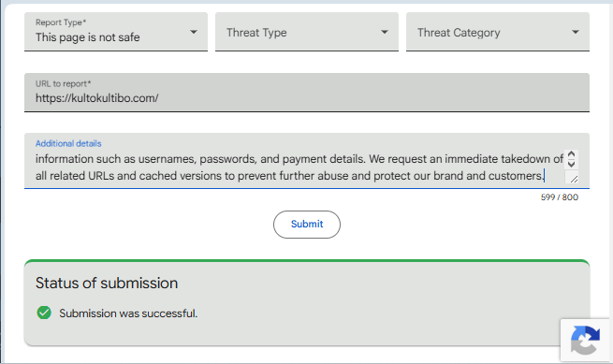613x364 pixels.
Task: Click the textarea resize handle
Action: tap(574, 179)
